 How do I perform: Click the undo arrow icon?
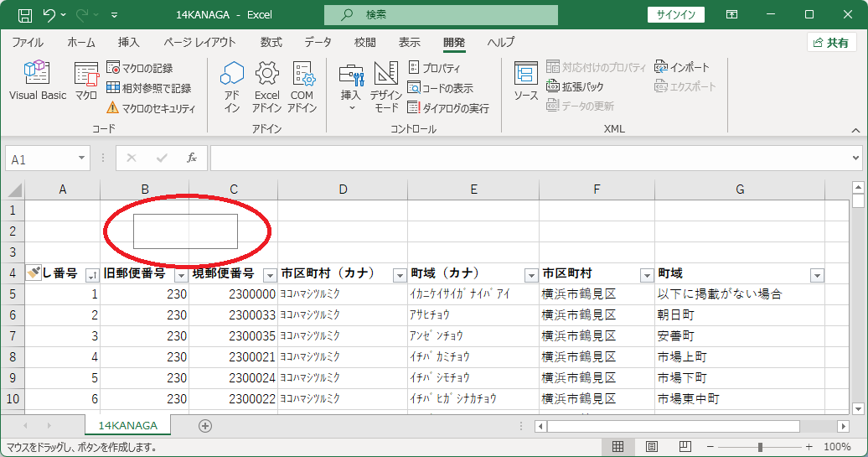[49, 15]
